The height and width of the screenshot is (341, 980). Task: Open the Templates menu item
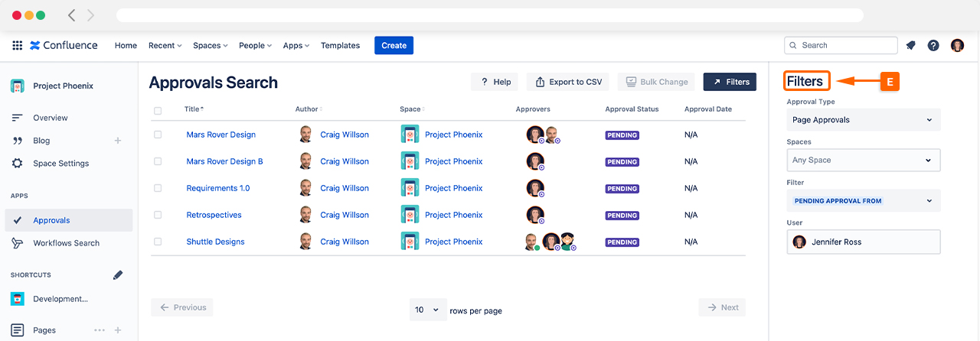tap(340, 46)
